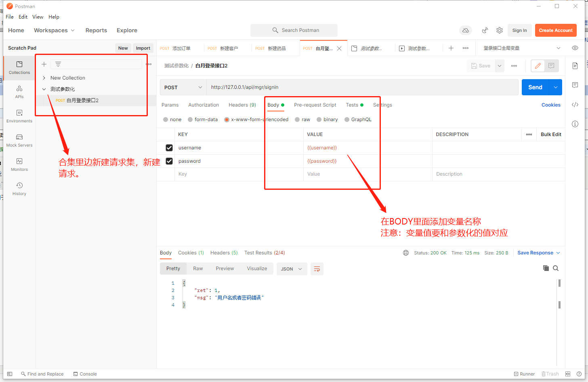Switch to the Headers (9) request tab
Image resolution: width=588 pixels, height=382 pixels.
tap(242, 105)
